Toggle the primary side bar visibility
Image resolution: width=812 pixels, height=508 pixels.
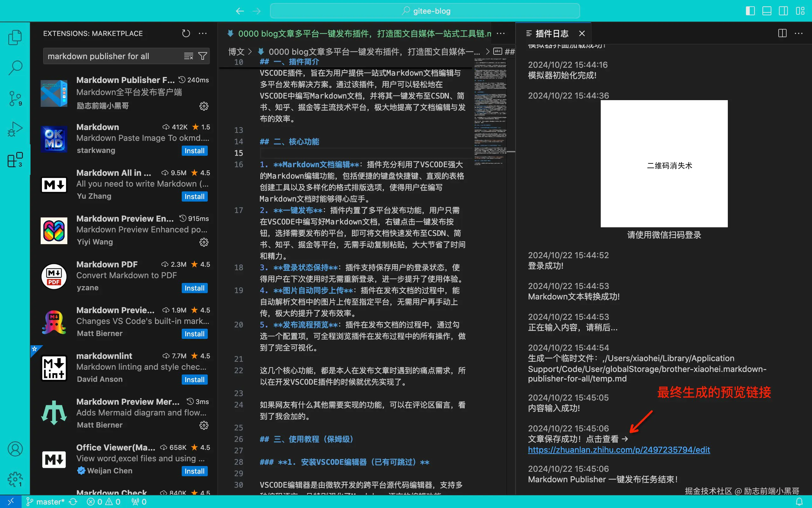point(750,11)
